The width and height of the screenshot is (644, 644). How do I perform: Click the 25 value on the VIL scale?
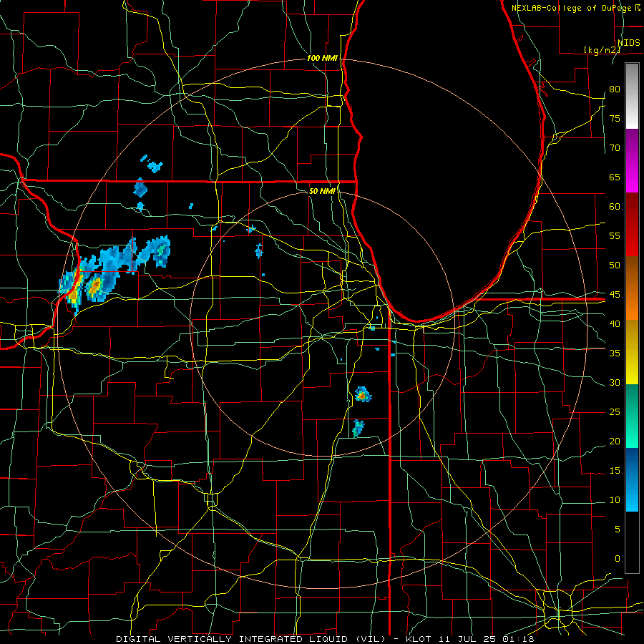[615, 411]
